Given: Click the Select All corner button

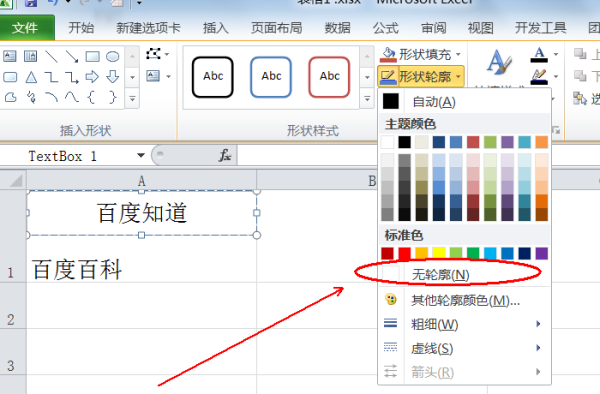Looking at the screenshot, I should click(x=13, y=181).
